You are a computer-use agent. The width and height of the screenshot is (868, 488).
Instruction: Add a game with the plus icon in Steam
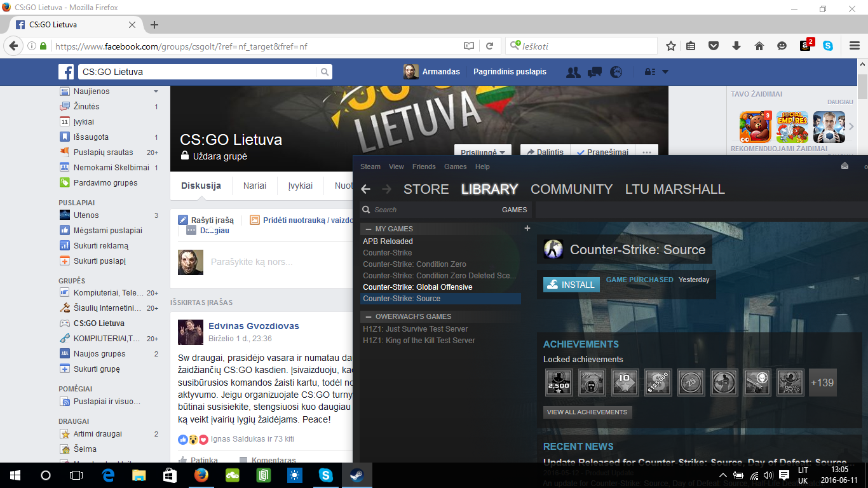click(x=527, y=228)
